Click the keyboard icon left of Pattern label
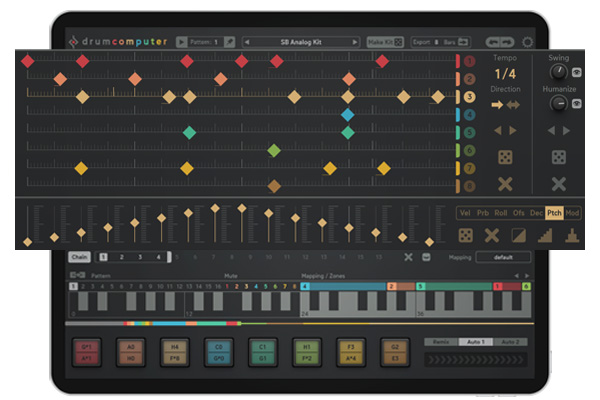 tap(78, 275)
